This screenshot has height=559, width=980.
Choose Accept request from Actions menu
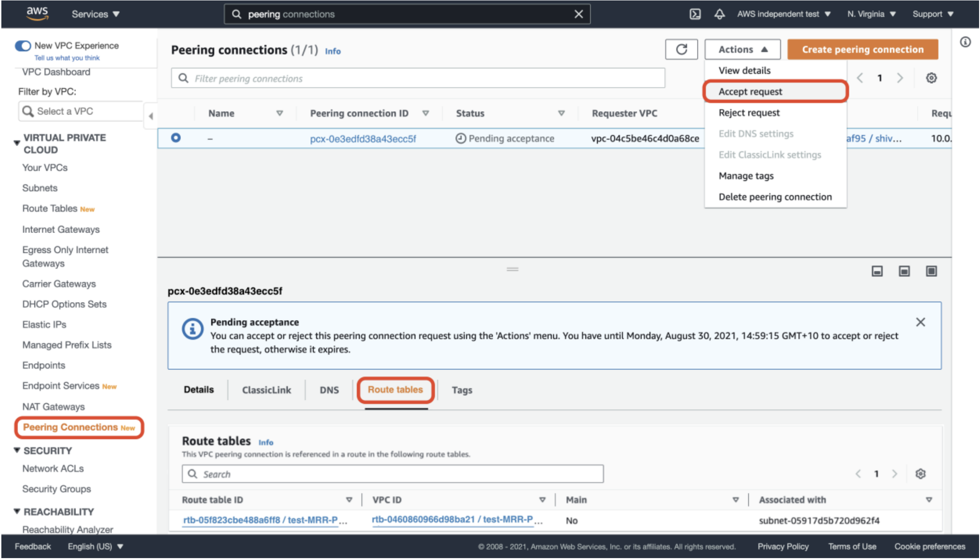750,92
